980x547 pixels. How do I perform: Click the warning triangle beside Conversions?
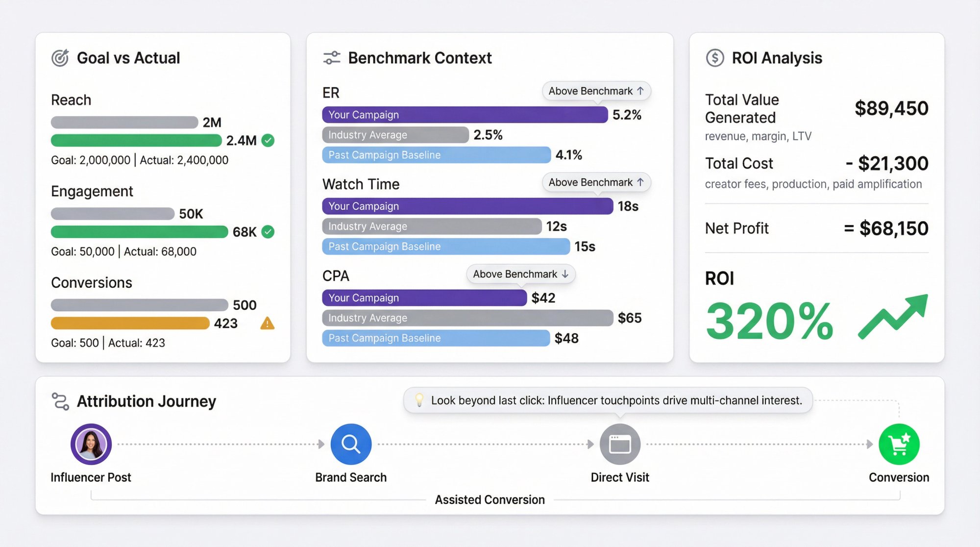point(268,323)
